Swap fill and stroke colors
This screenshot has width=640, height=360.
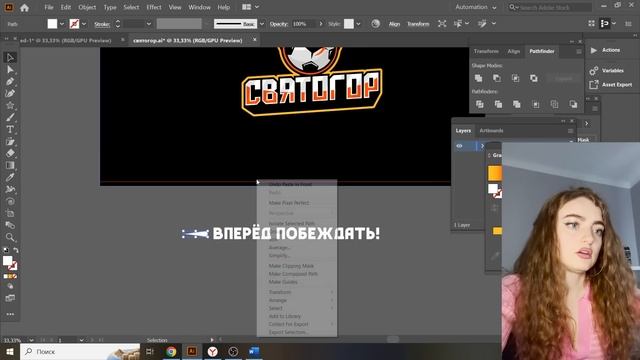point(16,250)
